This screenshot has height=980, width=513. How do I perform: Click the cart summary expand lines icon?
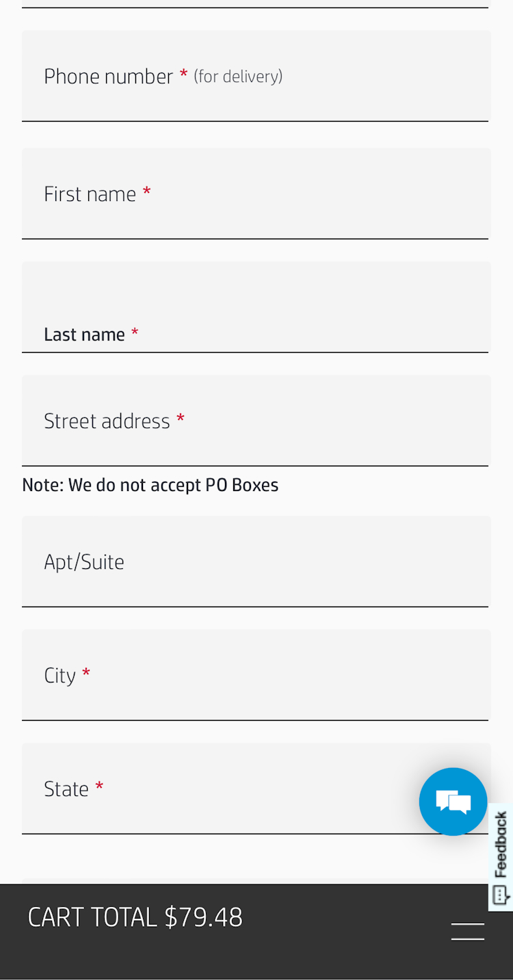point(468,931)
